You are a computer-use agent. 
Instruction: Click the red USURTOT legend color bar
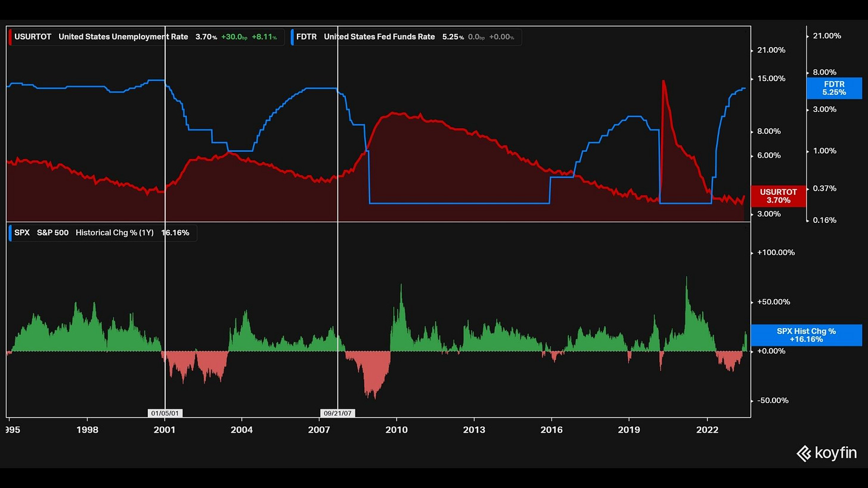coord(11,37)
